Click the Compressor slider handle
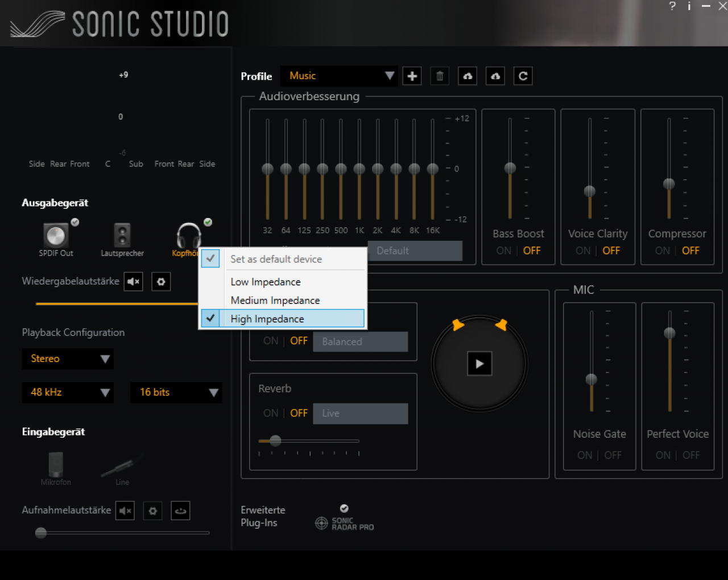The height and width of the screenshot is (580, 728). coord(669,184)
